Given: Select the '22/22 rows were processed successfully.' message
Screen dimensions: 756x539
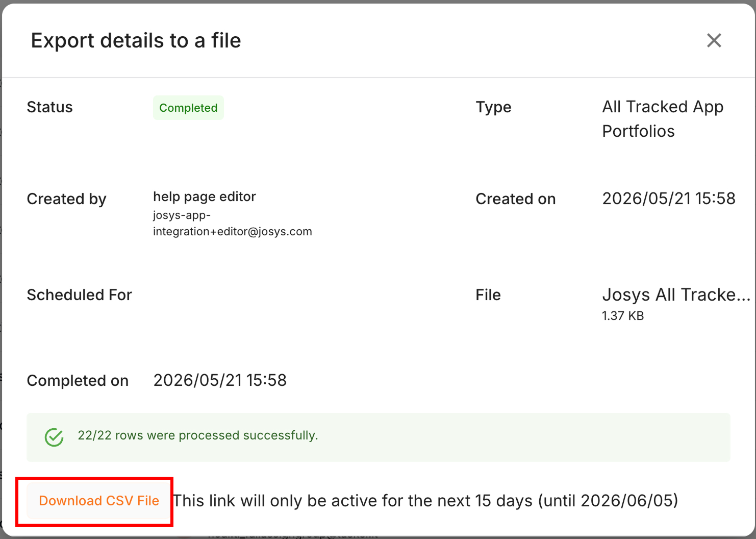Looking at the screenshot, I should coord(198,435).
